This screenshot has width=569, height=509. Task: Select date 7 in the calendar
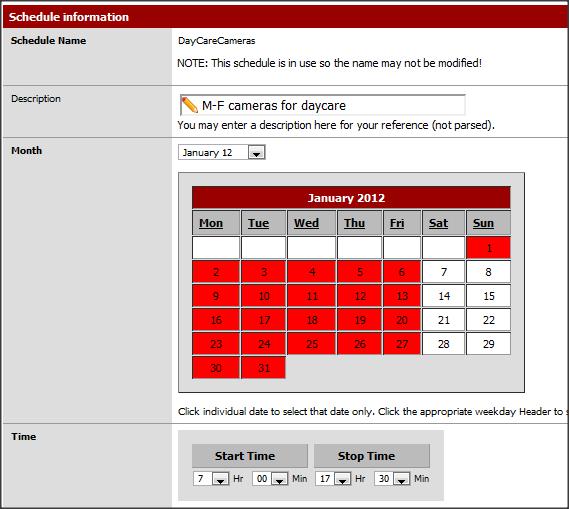(443, 272)
